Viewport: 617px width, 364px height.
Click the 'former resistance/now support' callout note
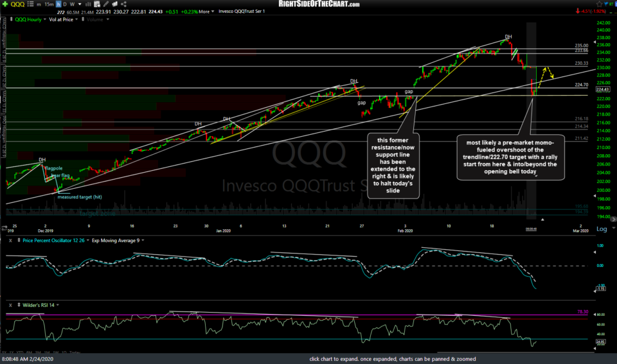tap(393, 165)
